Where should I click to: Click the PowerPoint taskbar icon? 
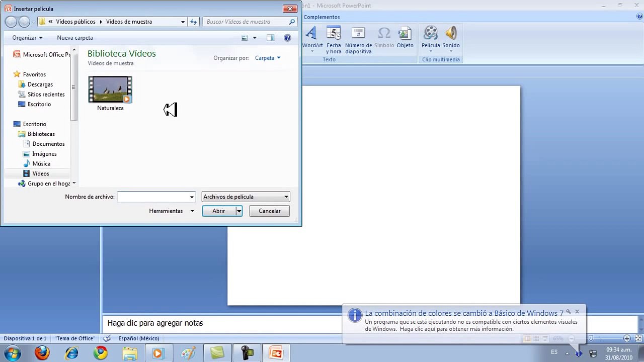tap(276, 353)
